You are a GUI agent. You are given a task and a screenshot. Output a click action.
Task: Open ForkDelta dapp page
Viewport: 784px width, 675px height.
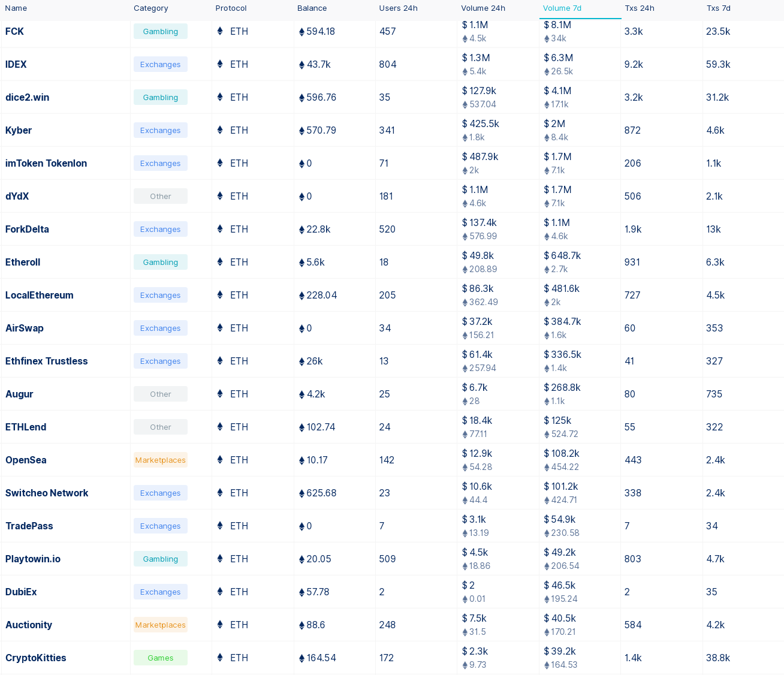tap(28, 229)
